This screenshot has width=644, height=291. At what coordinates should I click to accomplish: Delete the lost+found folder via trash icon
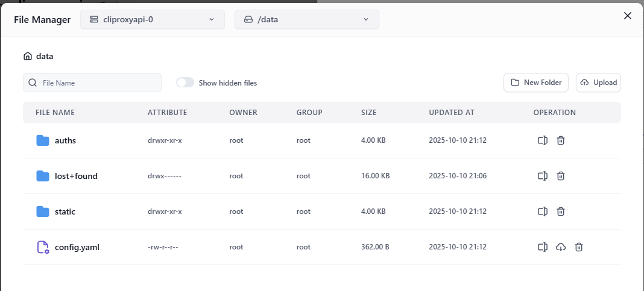560,176
